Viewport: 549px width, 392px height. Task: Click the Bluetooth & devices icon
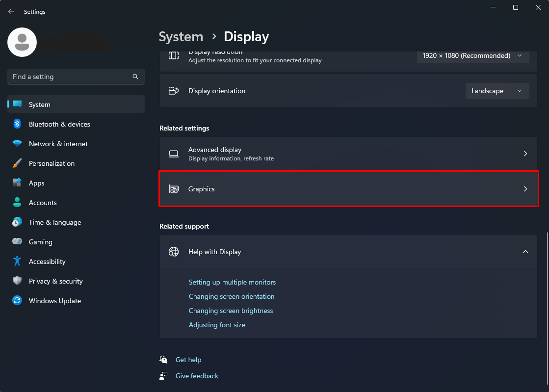click(17, 124)
